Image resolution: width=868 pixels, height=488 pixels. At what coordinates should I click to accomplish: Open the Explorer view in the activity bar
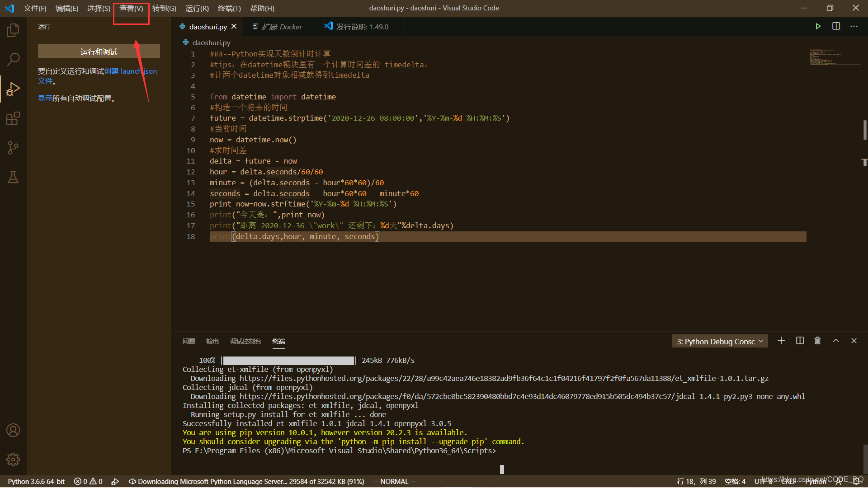click(x=13, y=30)
